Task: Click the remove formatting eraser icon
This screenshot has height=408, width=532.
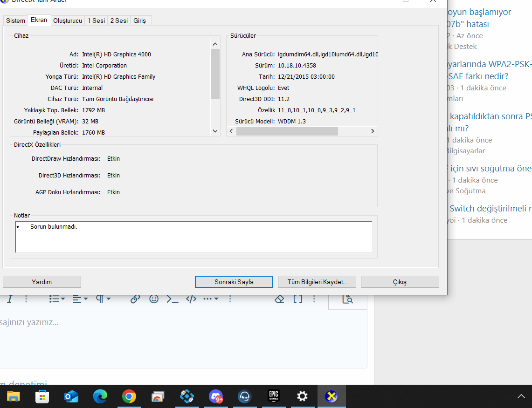Action: click(279, 299)
